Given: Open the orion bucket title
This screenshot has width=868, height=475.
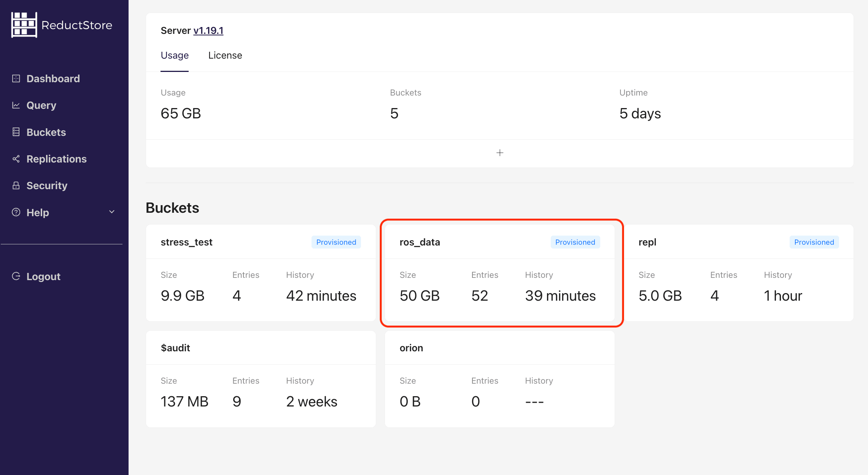Looking at the screenshot, I should 411,348.
